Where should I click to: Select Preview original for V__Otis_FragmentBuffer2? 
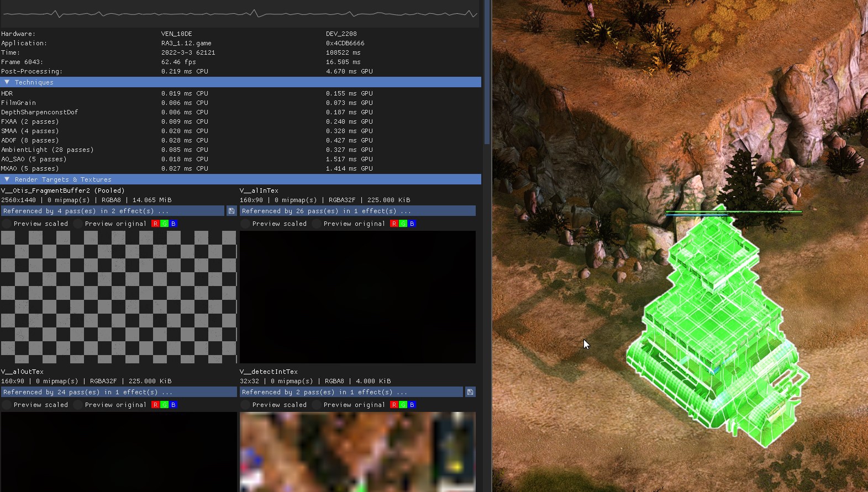pos(110,224)
